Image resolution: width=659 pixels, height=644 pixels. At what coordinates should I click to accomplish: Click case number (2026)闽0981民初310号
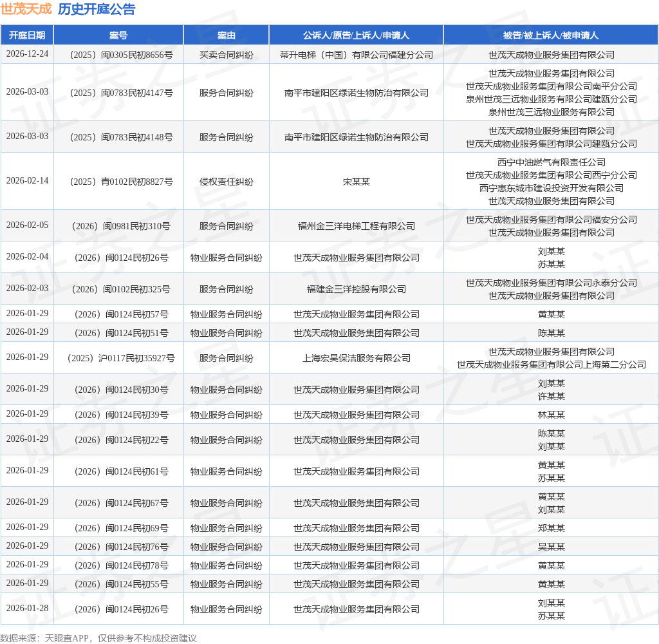(x=121, y=226)
